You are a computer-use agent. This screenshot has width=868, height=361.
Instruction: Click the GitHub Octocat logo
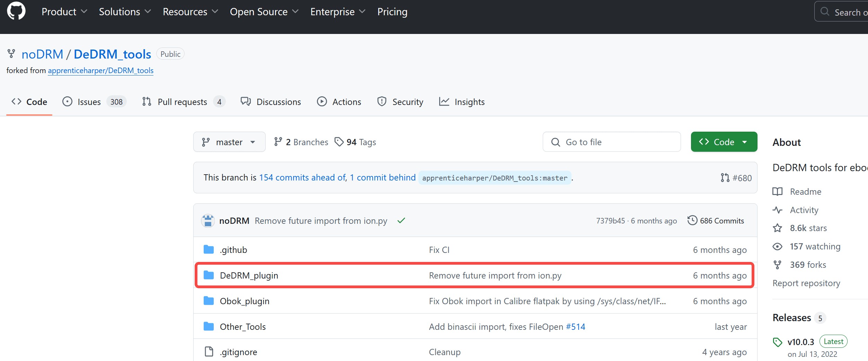(x=16, y=11)
